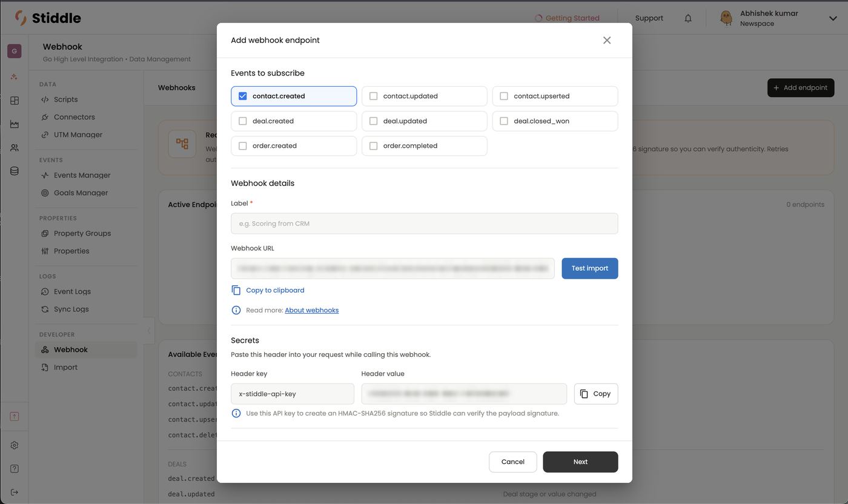This screenshot has height=504, width=848.
Task: Check the deal.created event
Action: pyautogui.click(x=243, y=121)
